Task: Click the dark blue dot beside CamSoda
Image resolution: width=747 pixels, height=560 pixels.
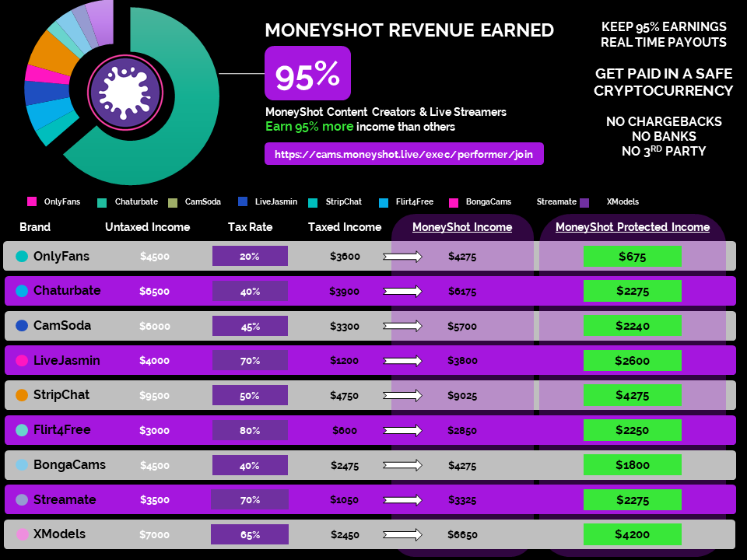Action: pyautogui.click(x=22, y=326)
